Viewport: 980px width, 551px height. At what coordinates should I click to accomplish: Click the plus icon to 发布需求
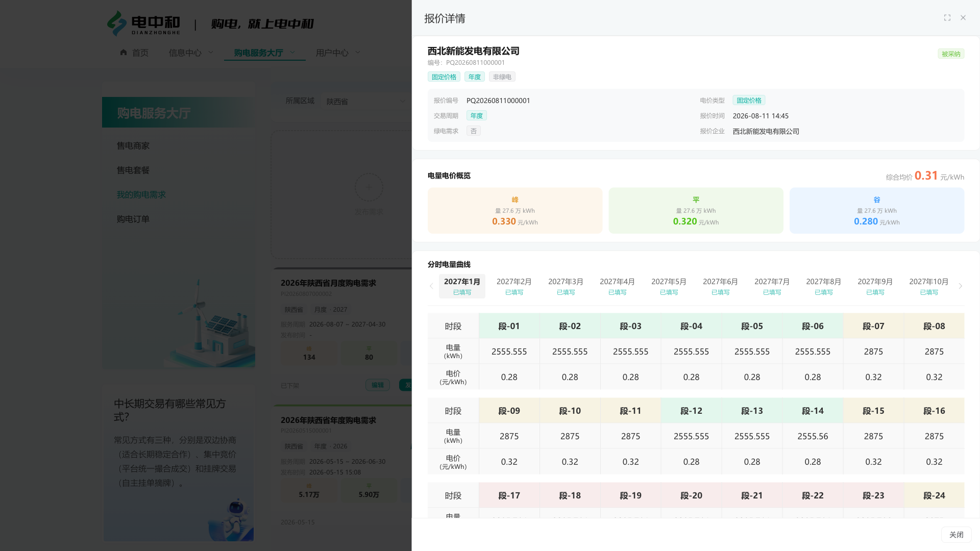[x=369, y=187]
